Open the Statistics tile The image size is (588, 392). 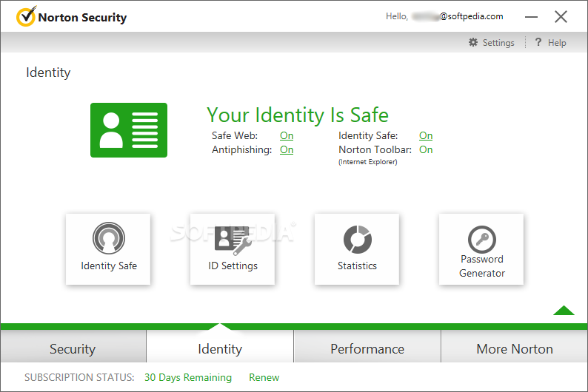coord(357,249)
